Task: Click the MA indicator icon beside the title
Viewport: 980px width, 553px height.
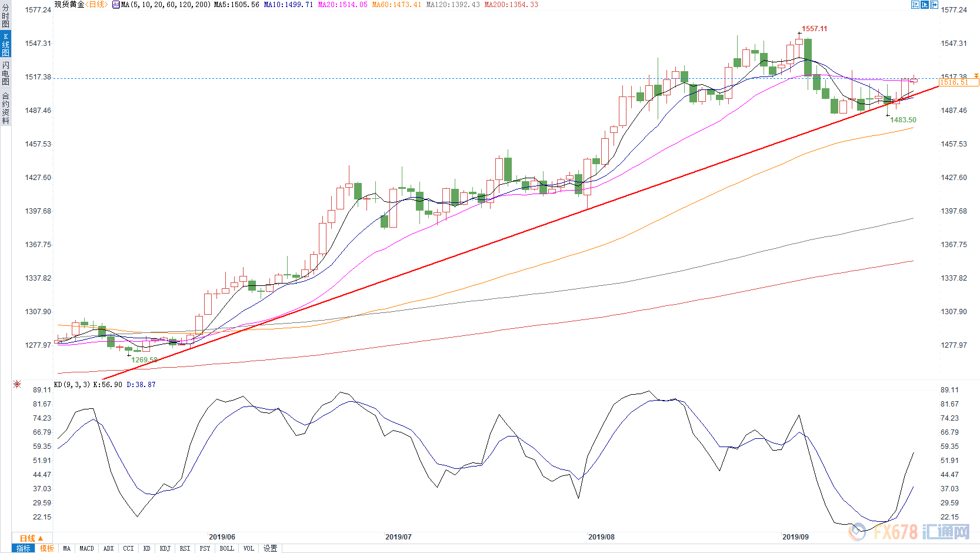Action: tap(116, 5)
